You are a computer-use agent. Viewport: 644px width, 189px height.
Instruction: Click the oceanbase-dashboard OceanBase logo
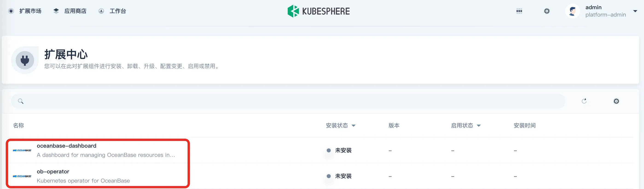coord(22,150)
